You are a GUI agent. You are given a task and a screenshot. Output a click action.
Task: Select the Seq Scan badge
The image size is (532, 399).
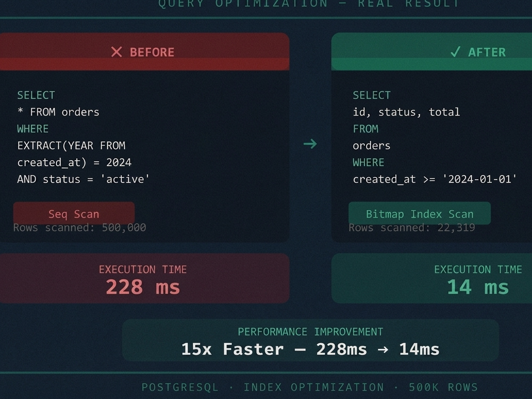click(x=74, y=213)
